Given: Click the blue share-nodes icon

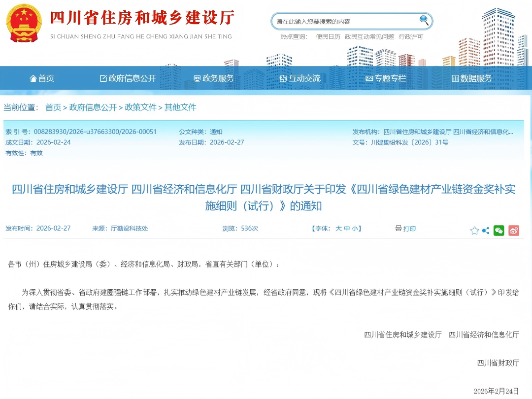Looking at the screenshot, I should point(486,230).
